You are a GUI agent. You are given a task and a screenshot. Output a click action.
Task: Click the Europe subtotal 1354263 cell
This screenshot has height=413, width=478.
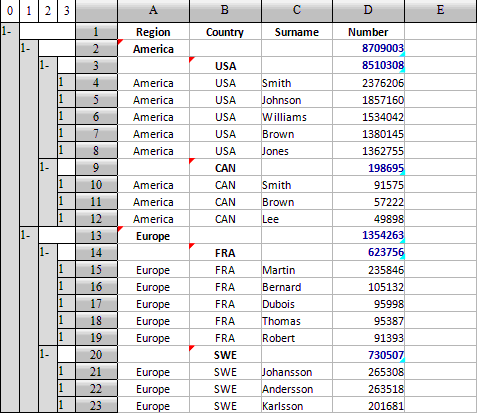point(368,236)
